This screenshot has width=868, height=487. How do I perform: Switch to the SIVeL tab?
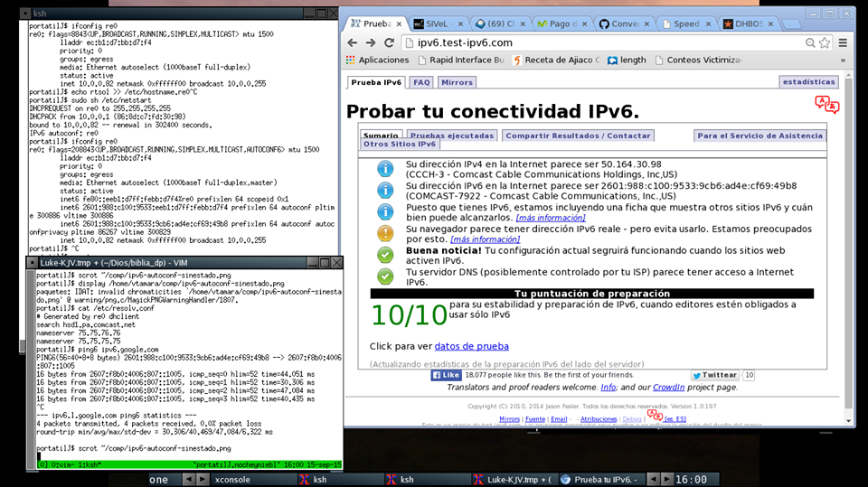(x=439, y=23)
